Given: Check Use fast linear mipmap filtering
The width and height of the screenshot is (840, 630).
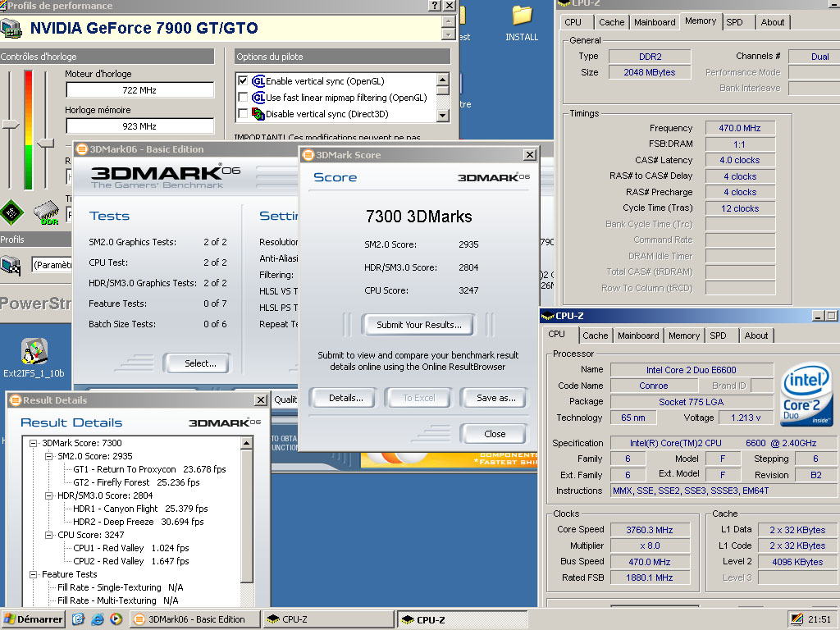Looking at the screenshot, I should (x=243, y=98).
